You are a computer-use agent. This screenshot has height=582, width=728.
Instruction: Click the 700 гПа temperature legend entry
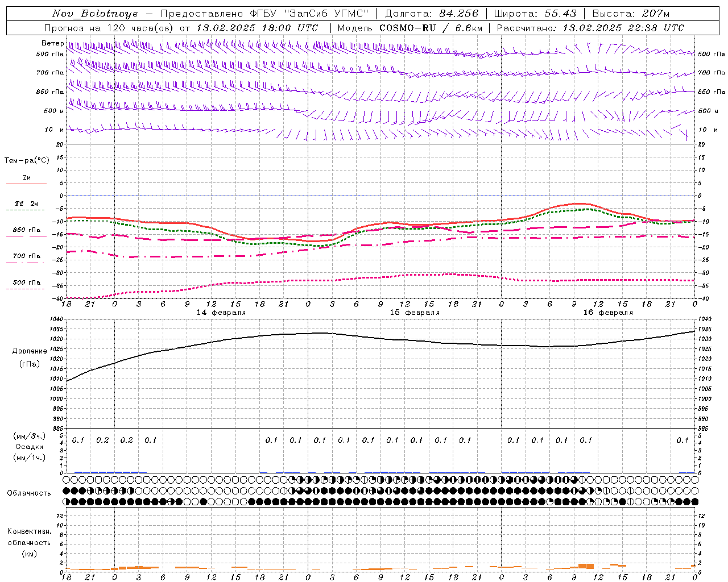27,256
